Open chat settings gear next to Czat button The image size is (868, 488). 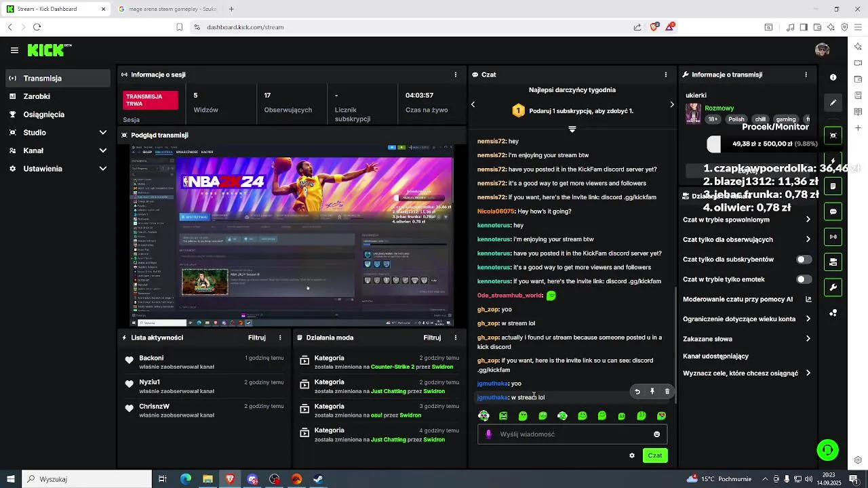point(632,455)
